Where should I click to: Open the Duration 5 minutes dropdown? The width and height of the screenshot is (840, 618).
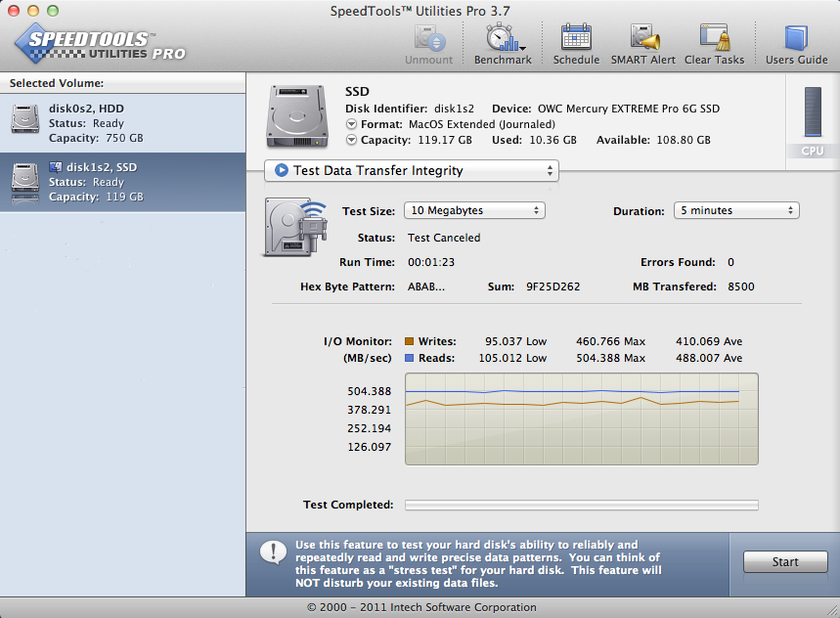coord(736,210)
